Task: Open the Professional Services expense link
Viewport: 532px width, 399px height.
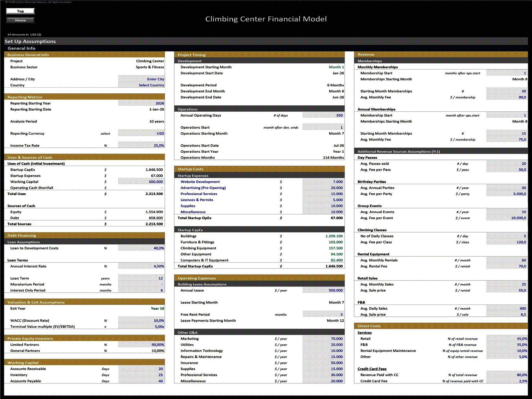Action: coord(199,194)
